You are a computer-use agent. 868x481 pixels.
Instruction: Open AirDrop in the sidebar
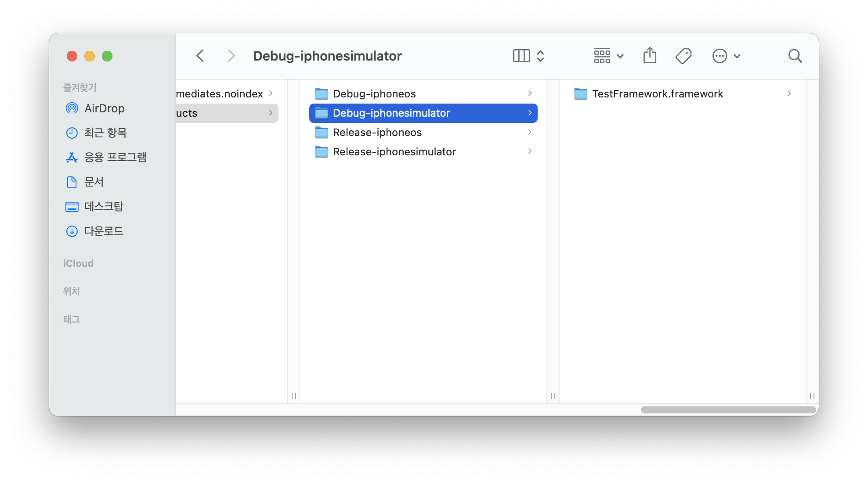click(104, 108)
